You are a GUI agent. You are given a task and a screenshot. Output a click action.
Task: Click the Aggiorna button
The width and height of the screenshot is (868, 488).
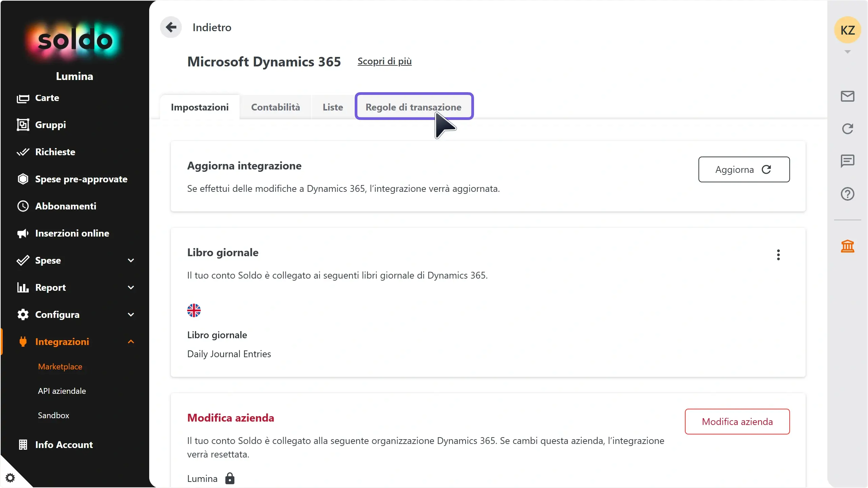(x=744, y=169)
